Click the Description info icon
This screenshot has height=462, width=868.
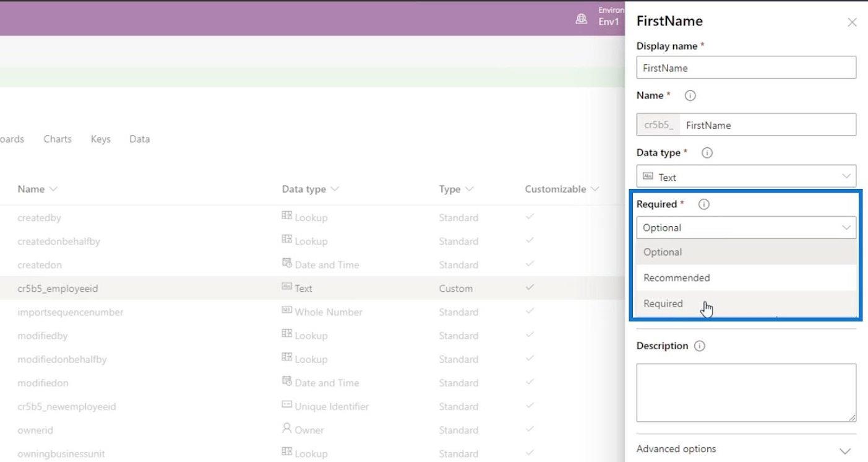coord(700,346)
